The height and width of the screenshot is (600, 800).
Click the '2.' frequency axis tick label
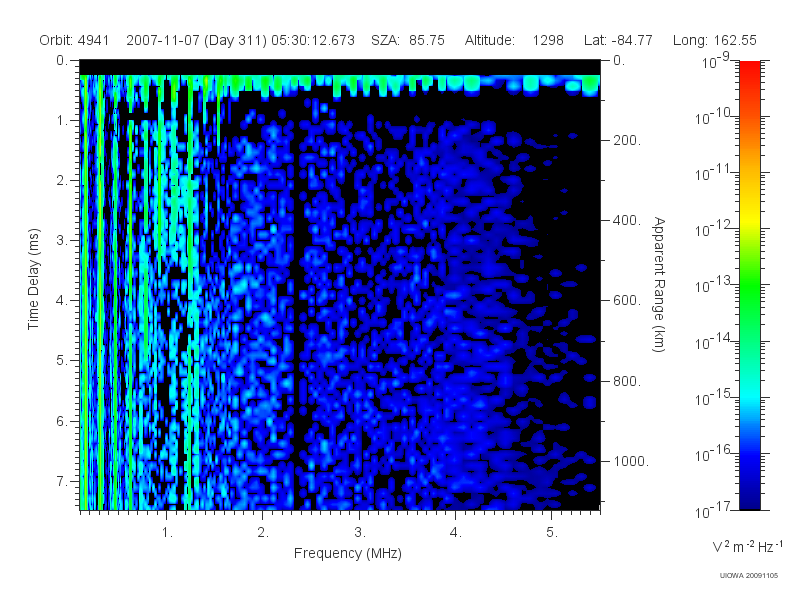263,533
